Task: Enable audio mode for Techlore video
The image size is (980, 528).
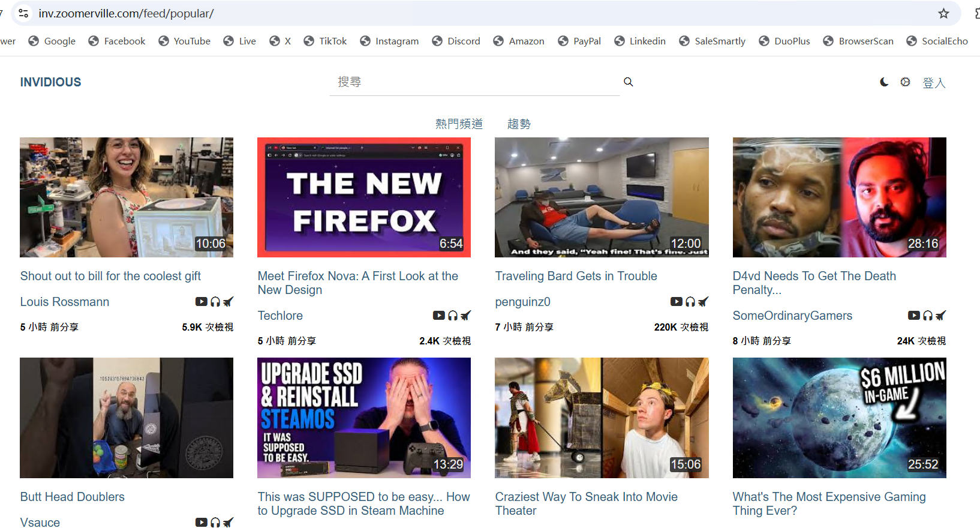Action: click(453, 316)
